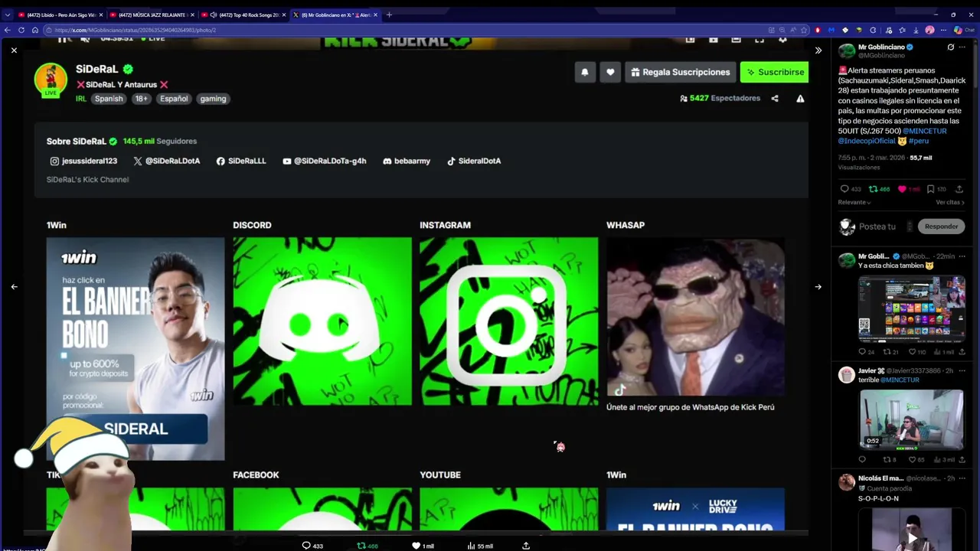
Task: Click share upload icon under photo
Action: click(526, 546)
